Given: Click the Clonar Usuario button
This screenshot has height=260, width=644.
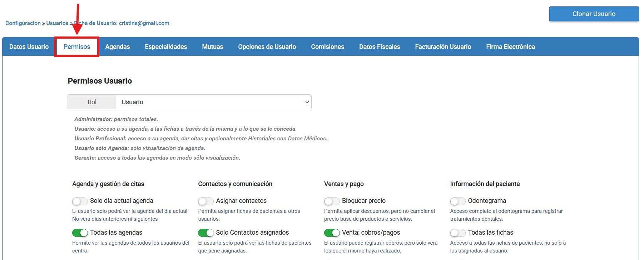Looking at the screenshot, I should [594, 14].
